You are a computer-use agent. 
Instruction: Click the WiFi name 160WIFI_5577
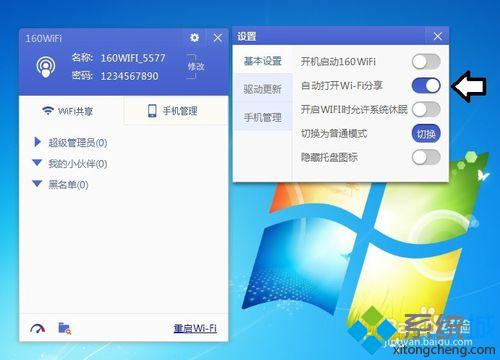(133, 58)
